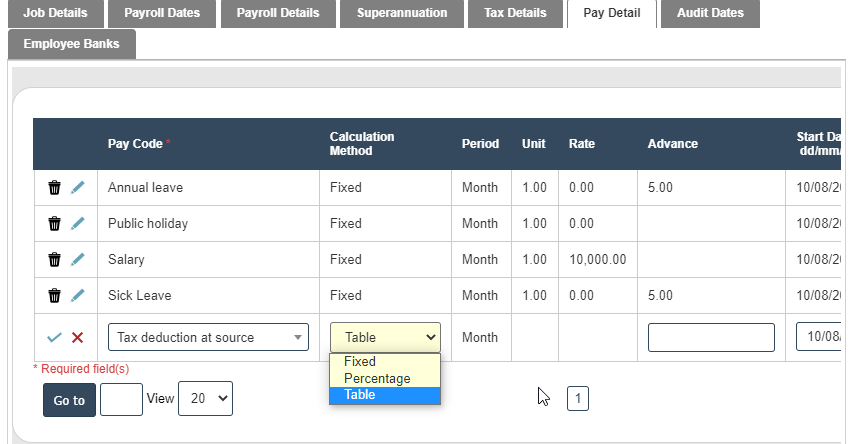
Task: Edit the Sick Leave row
Action: pos(78,296)
